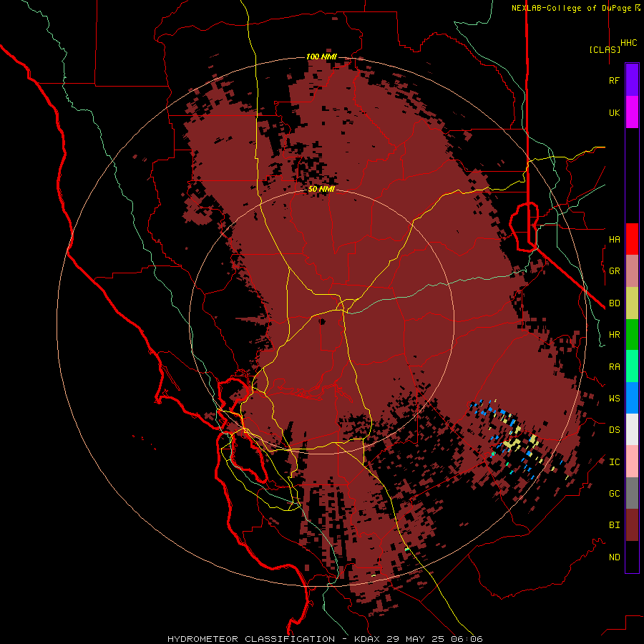Click the '50 NMI' range ring label
The image size is (644, 644).
[x=321, y=190]
